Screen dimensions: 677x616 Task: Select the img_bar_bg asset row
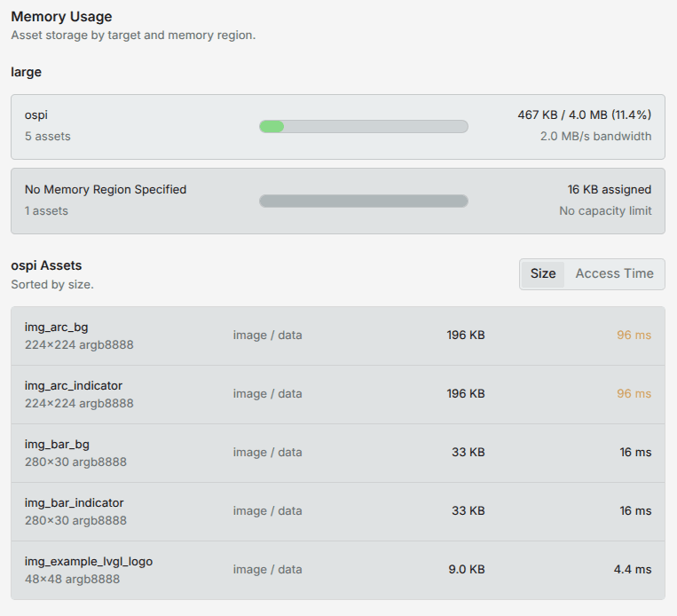tap(338, 453)
